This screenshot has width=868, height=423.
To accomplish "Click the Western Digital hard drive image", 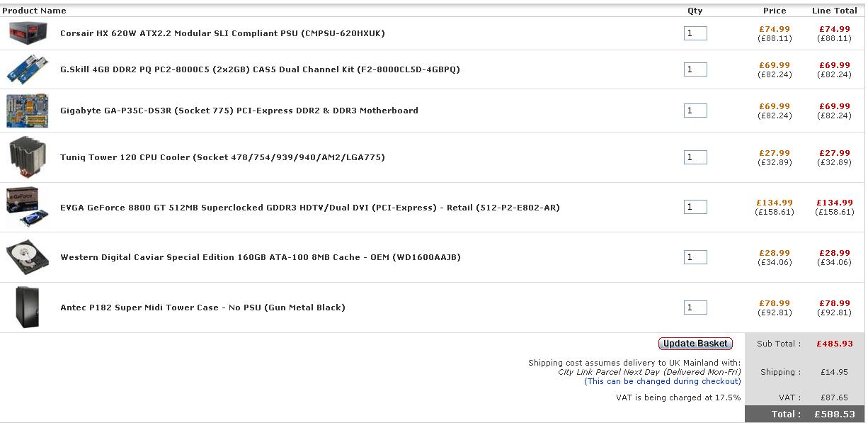I will pos(28,257).
